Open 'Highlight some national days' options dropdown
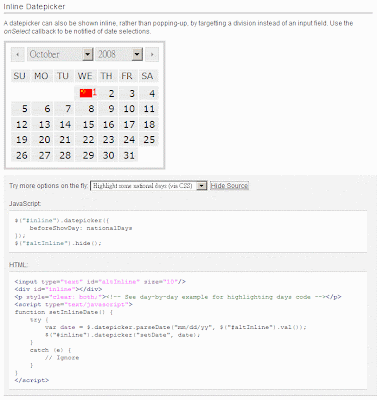 click(149, 186)
